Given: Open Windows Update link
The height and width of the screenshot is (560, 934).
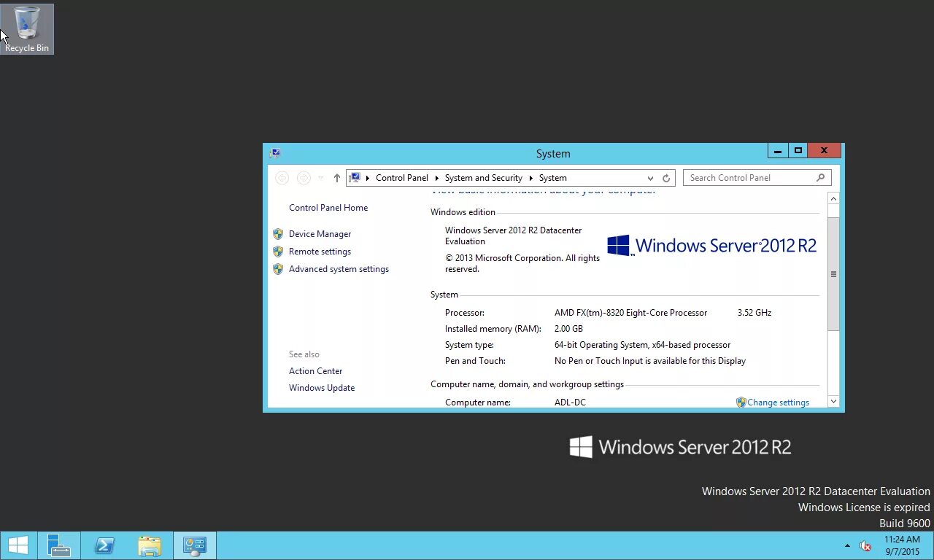Looking at the screenshot, I should tap(322, 388).
